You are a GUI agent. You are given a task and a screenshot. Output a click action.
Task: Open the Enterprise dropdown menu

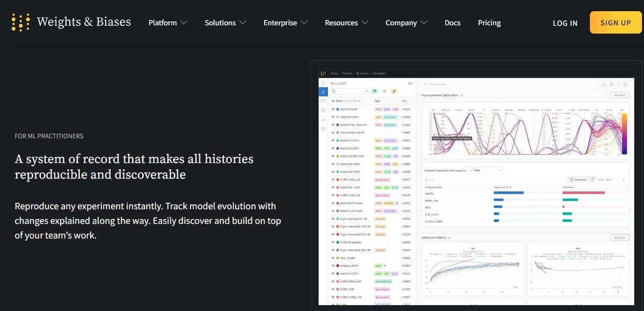click(x=286, y=23)
